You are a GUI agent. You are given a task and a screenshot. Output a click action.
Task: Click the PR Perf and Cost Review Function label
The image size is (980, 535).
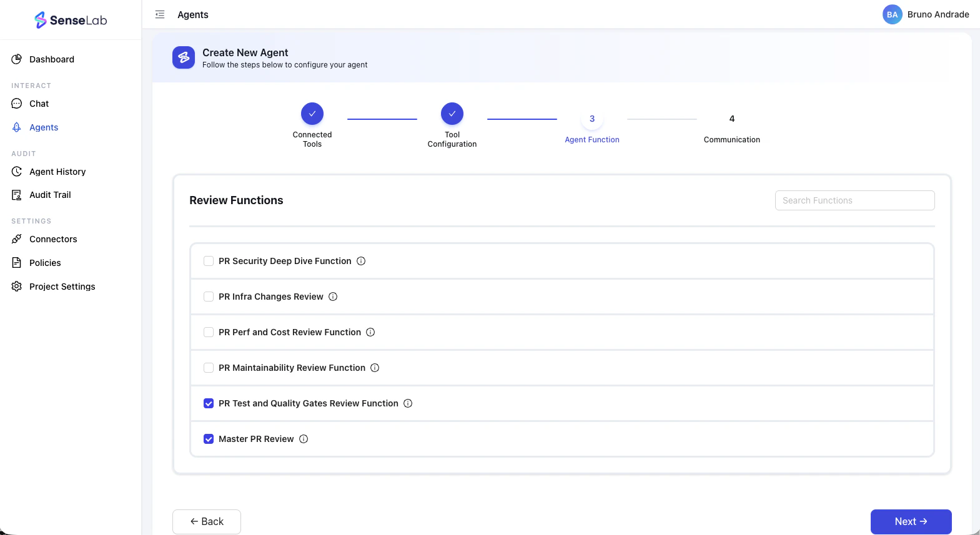tap(290, 332)
